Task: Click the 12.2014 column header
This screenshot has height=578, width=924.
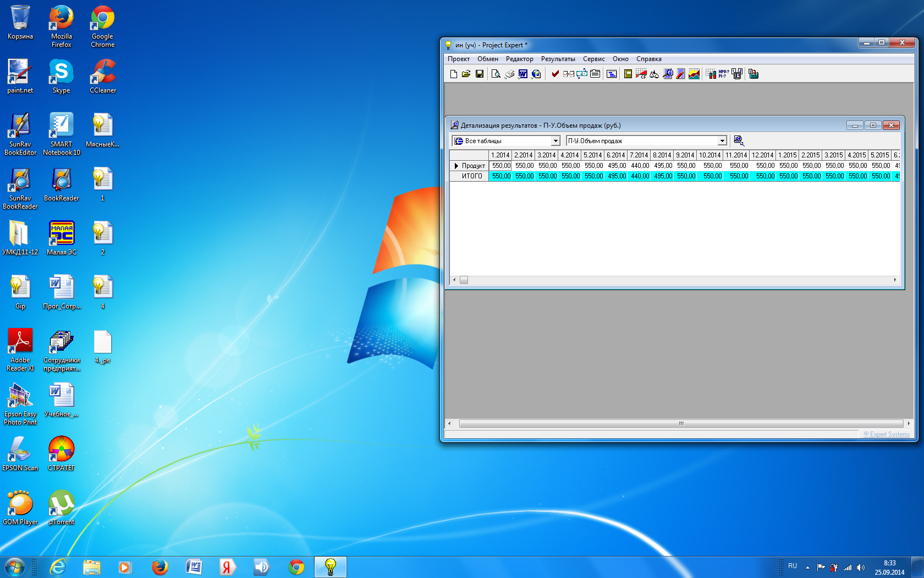Action: click(x=762, y=155)
